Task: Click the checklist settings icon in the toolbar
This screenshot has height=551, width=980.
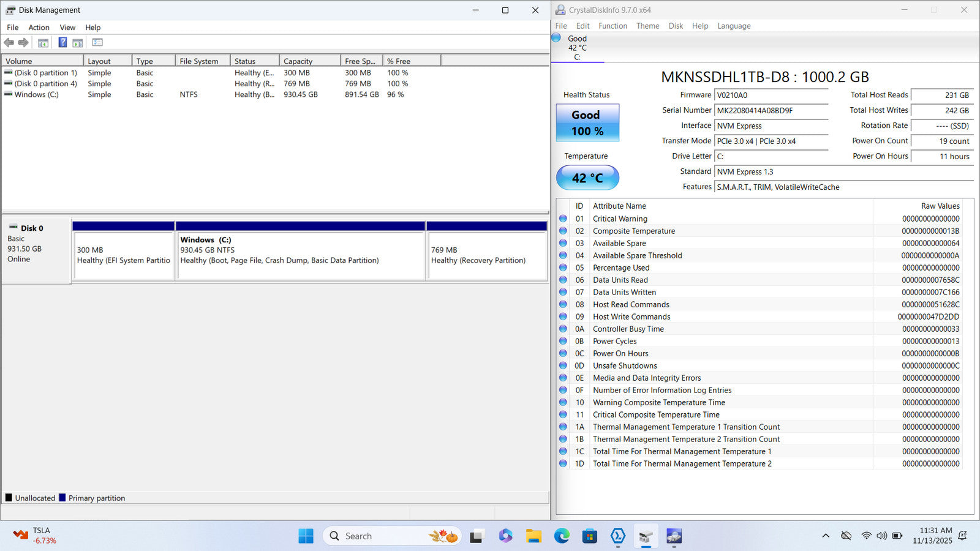Action: 97,43
